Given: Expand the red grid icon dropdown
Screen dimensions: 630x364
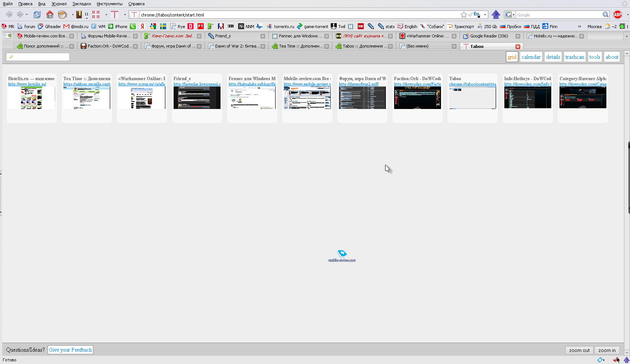Looking at the screenshot, I should pyautogui.click(x=106, y=15).
